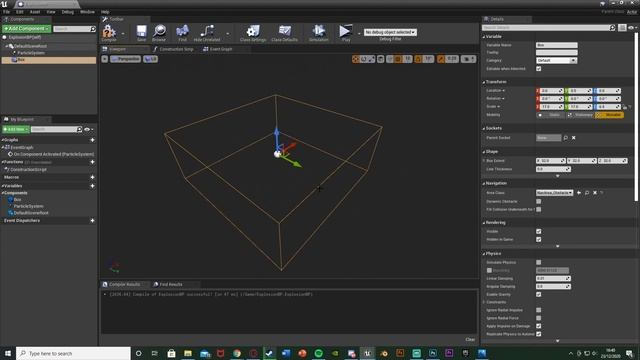
Task: Enable the Simulate Physics checkbox
Action: [539, 262]
